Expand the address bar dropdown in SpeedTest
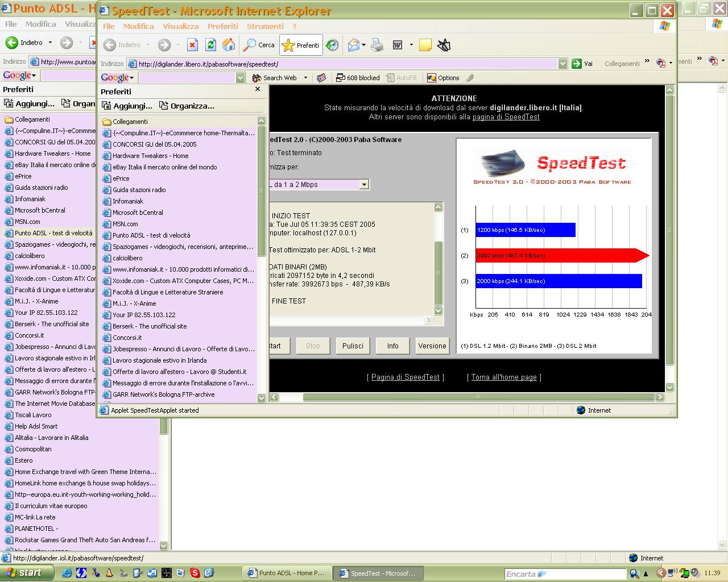The height and width of the screenshot is (582, 728). (x=562, y=64)
